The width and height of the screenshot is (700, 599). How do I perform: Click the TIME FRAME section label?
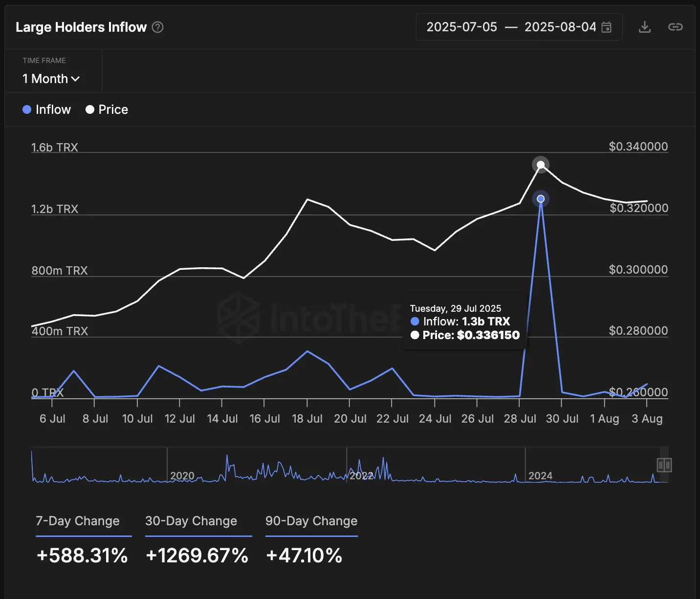pyautogui.click(x=44, y=60)
